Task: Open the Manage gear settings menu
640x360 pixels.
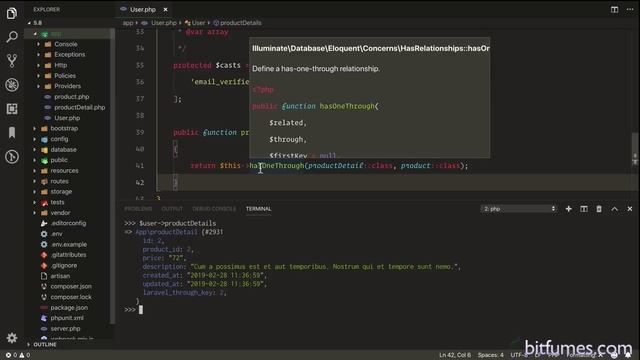Action: (x=12, y=338)
